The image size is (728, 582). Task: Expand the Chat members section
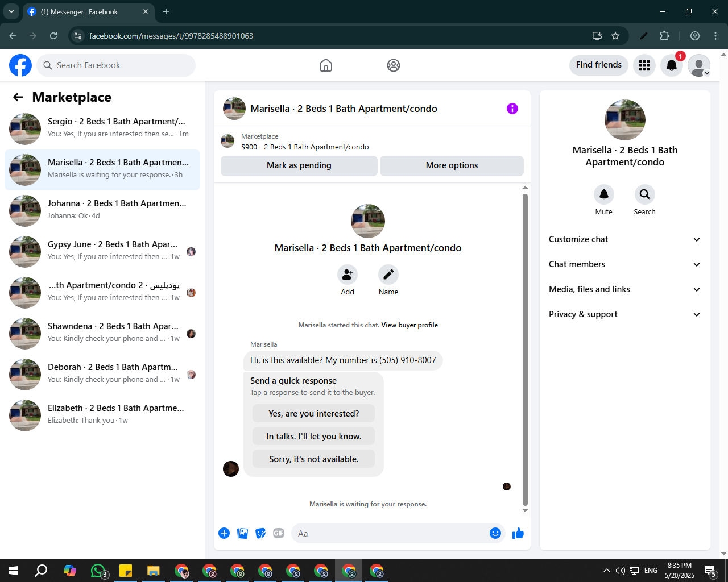624,264
